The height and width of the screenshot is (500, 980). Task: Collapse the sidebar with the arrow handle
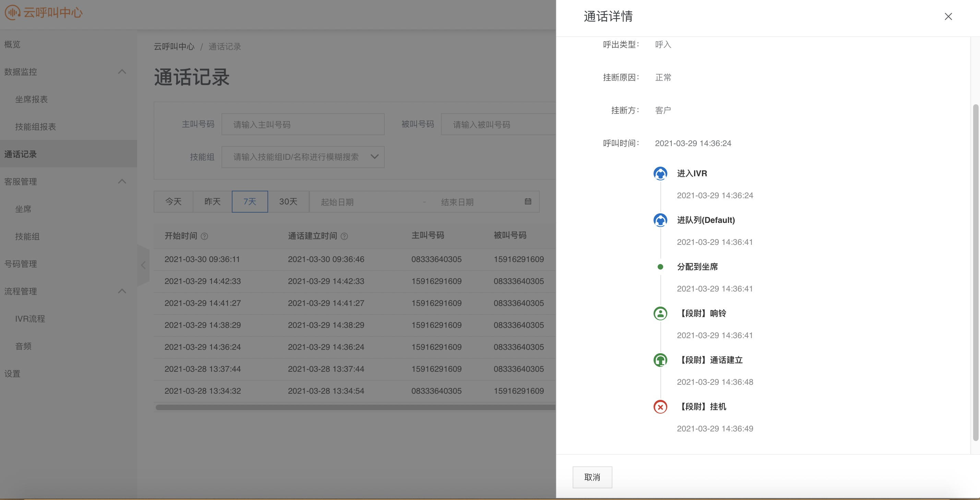[x=143, y=265]
